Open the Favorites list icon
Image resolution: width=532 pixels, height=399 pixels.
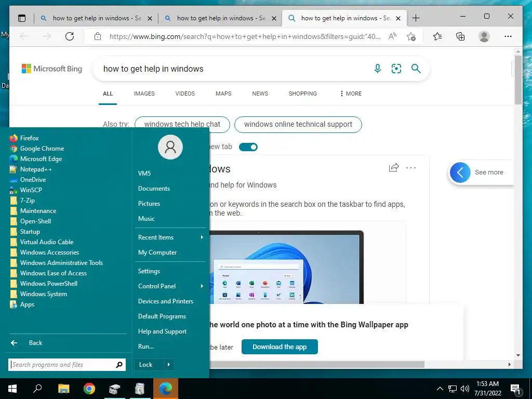click(x=437, y=36)
